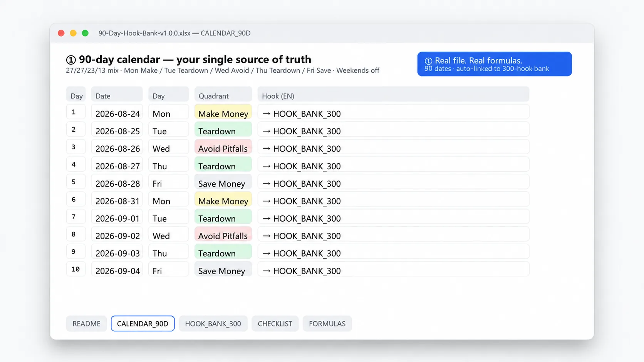
Task: Click the yellow minimize window button
Action: tap(73, 33)
